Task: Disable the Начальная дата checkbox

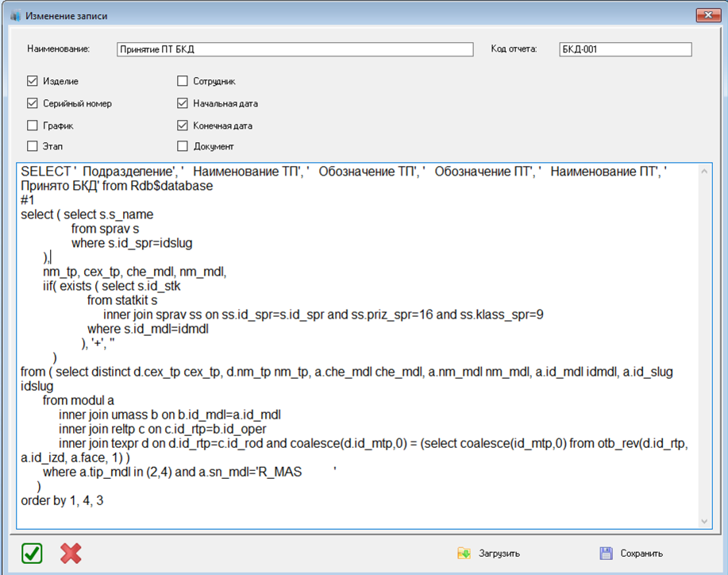Action: click(183, 103)
